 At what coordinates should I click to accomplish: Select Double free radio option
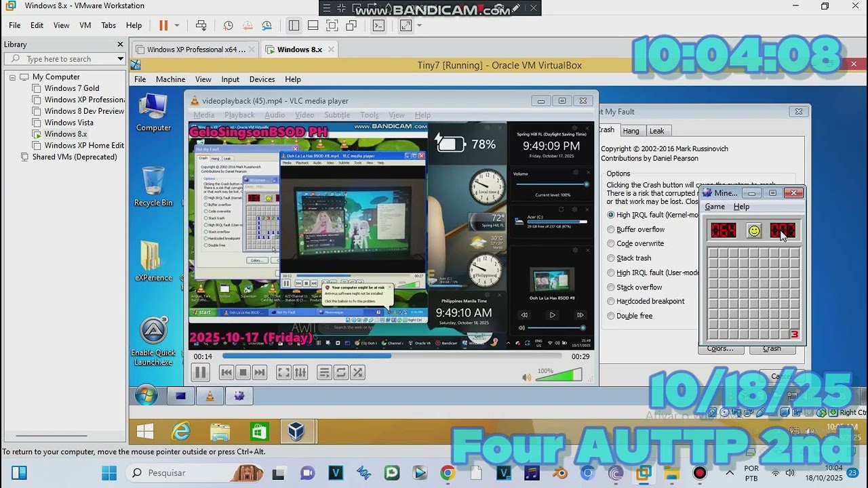(611, 316)
